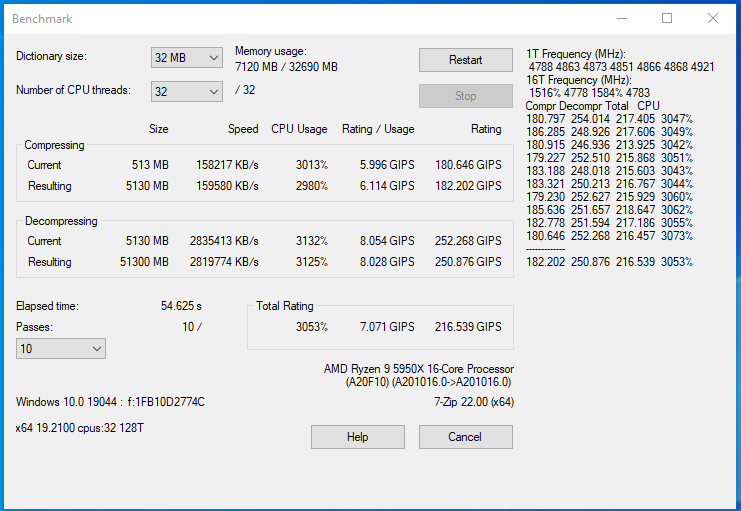741x511 pixels.
Task: Click the Compr Decompr Total CPU header
Action: click(x=592, y=106)
